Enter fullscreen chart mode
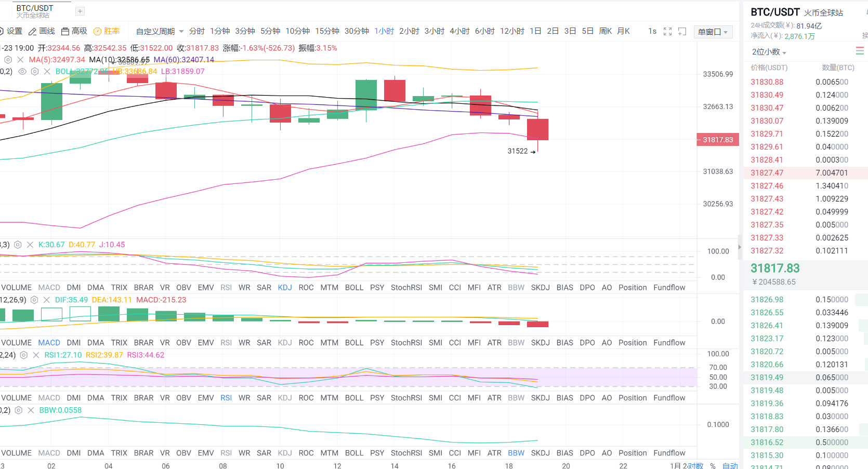The height and width of the screenshot is (469, 868). click(x=668, y=32)
